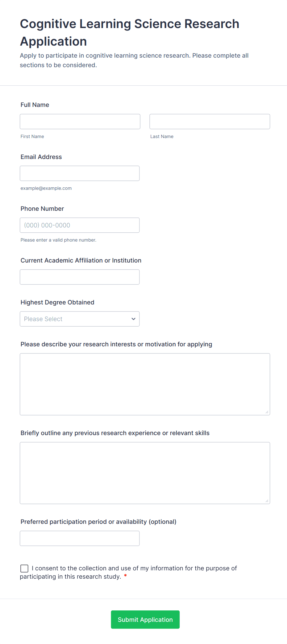
Task: Focus the Email Address text box
Action: [x=80, y=173]
